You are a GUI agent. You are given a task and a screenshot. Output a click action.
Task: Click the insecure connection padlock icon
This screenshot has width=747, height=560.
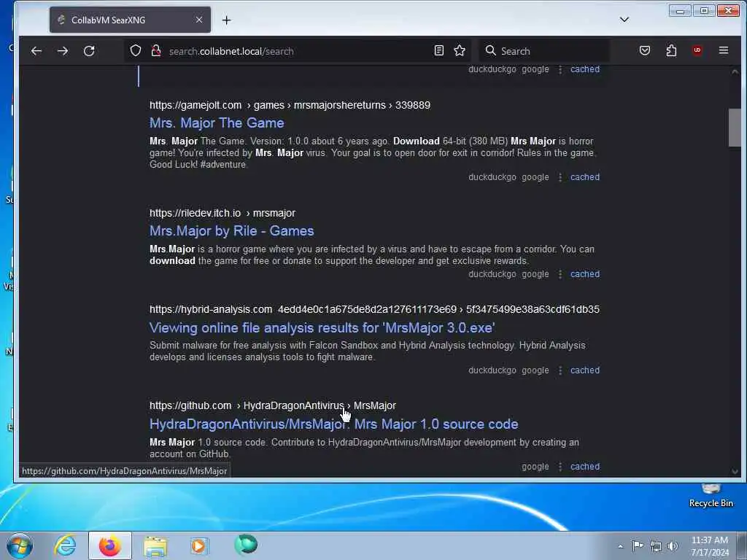(x=156, y=51)
